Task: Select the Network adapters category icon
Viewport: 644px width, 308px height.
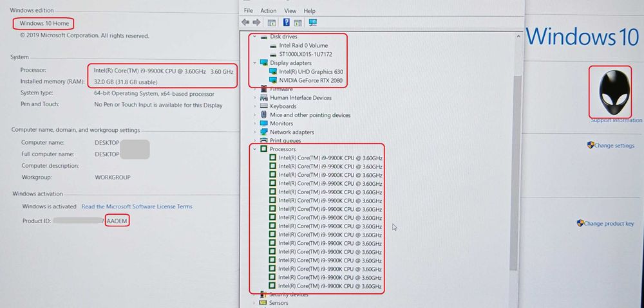Action: click(263, 132)
